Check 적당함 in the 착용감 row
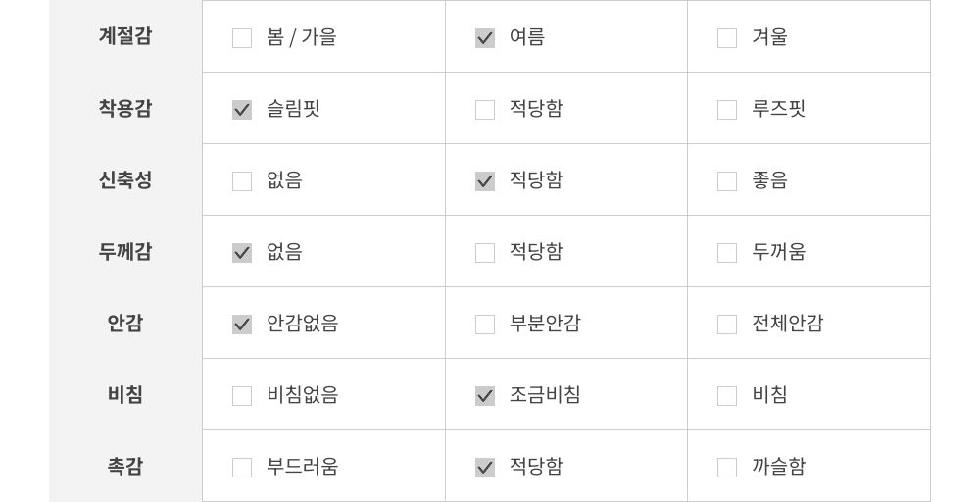This screenshot has width=980, height=502. 485,110
